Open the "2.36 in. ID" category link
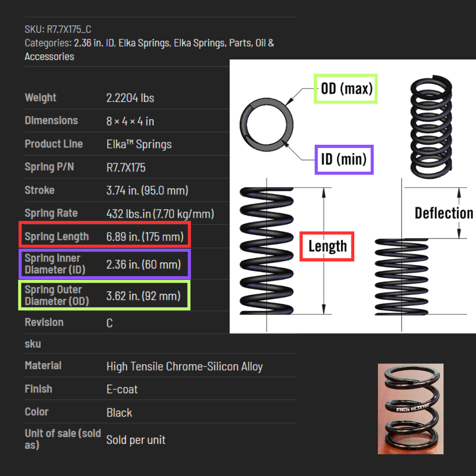 click(x=94, y=43)
